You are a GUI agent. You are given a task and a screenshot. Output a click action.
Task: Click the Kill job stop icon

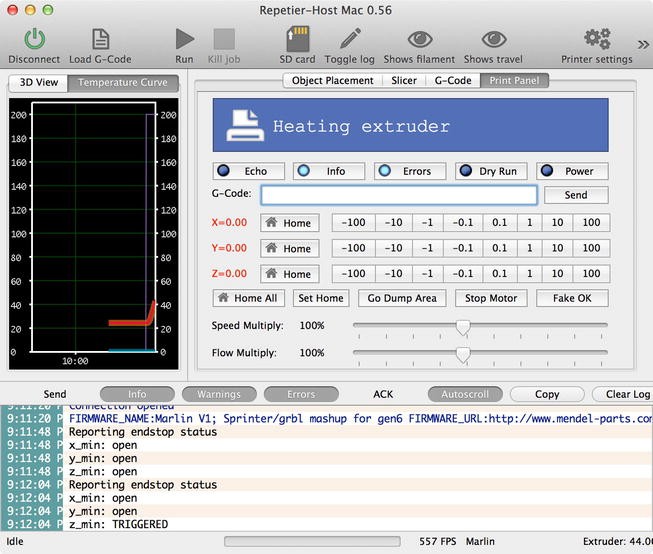point(224,39)
